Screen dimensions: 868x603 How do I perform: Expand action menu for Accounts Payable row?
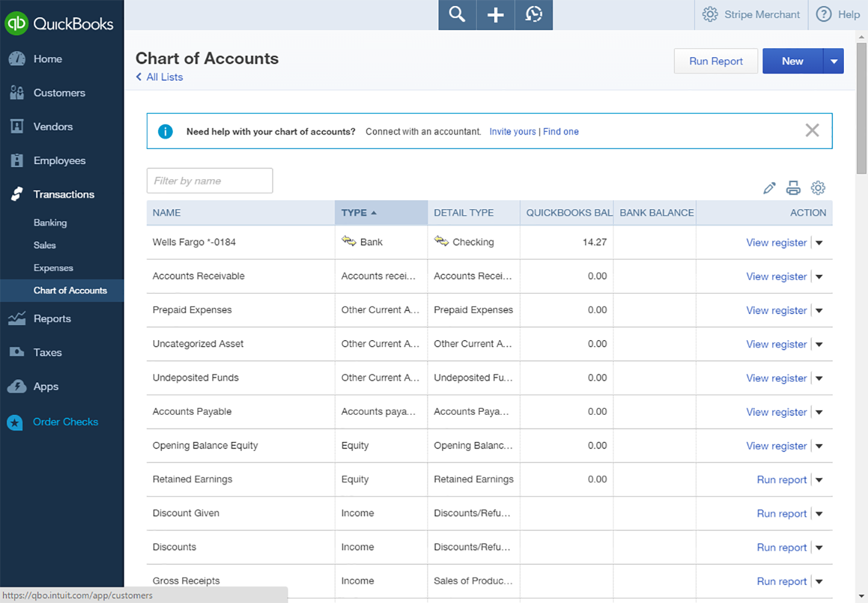point(819,412)
